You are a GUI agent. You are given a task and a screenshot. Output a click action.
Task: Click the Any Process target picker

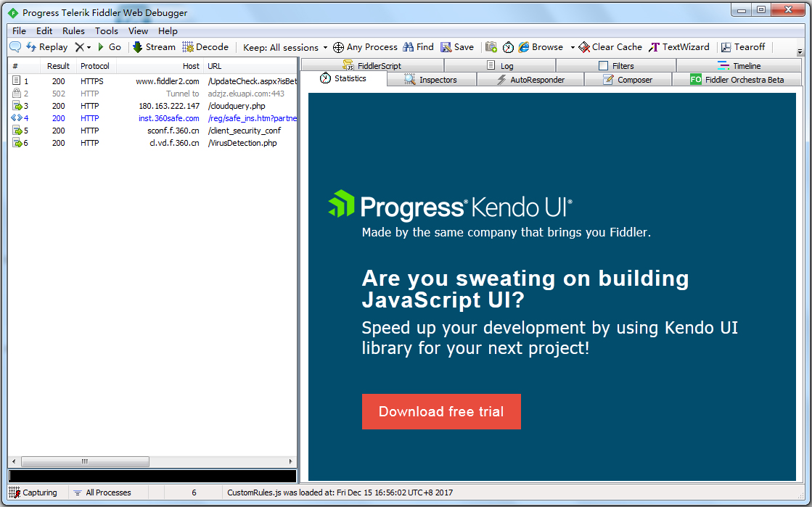365,47
